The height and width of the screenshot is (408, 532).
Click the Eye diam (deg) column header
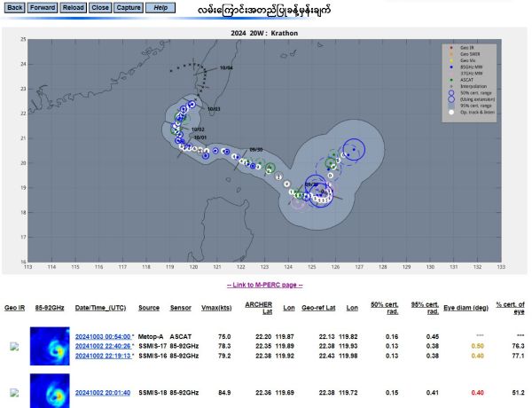coord(465,308)
